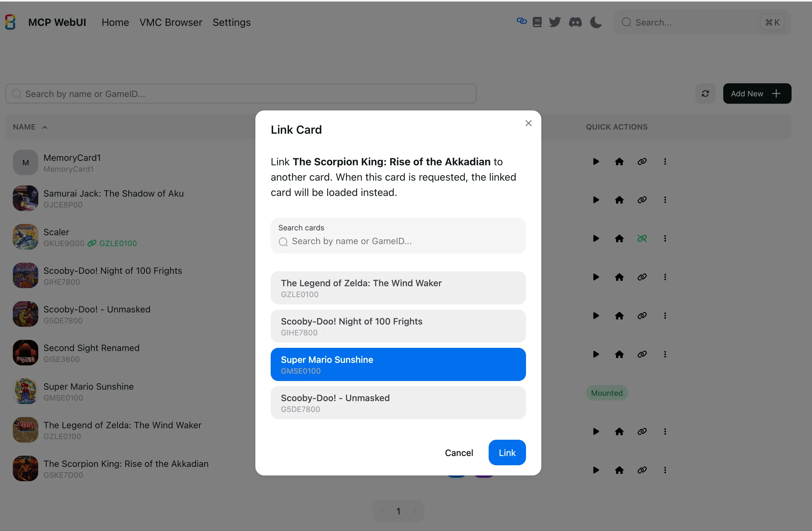Unlink the Scaler card via green icon
The image size is (812, 531).
(x=642, y=238)
